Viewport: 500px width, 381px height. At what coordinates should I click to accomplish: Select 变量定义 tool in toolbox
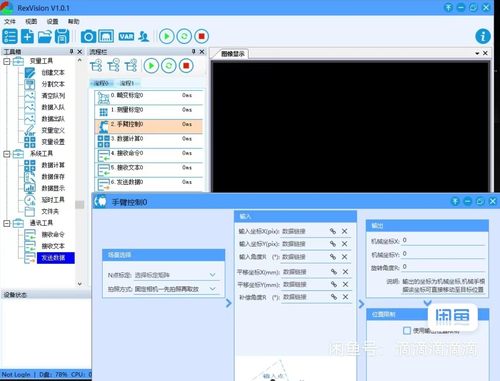coord(53,130)
